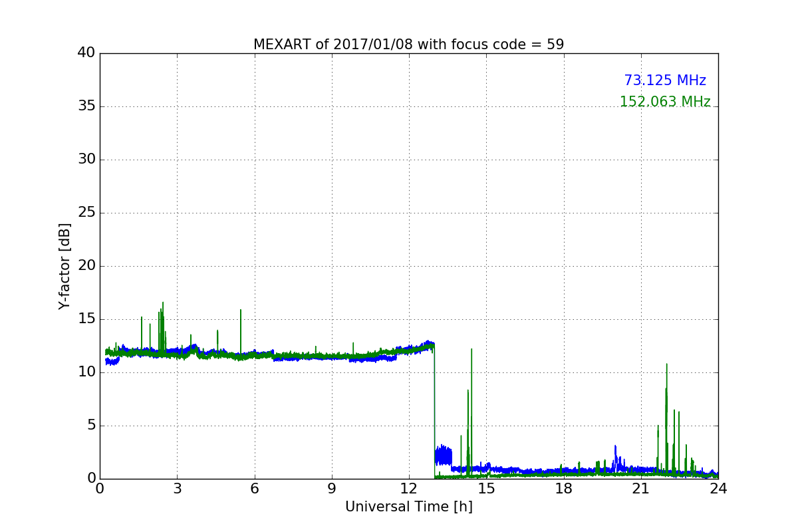The height and width of the screenshot is (532, 798).
Task: Click the x-axis tick label '9'
Action: [x=332, y=489]
